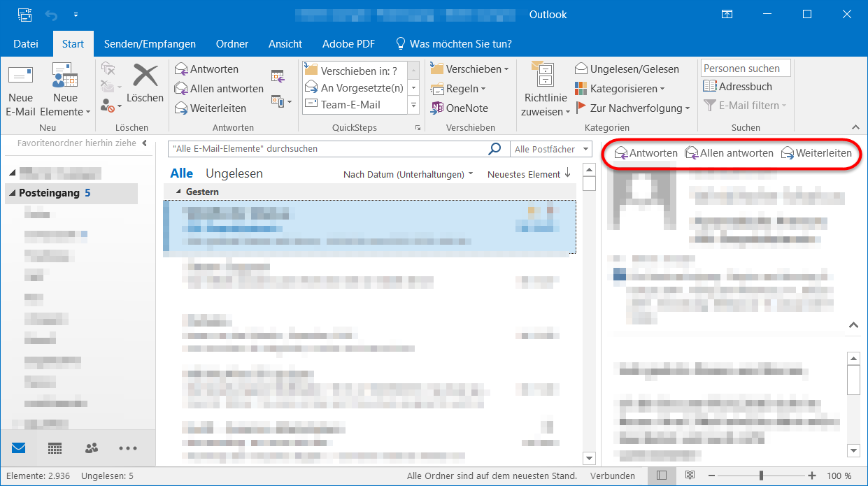Screen dimensions: 868x486
Task: Enable Lesemodus in the status bar
Action: click(689, 475)
